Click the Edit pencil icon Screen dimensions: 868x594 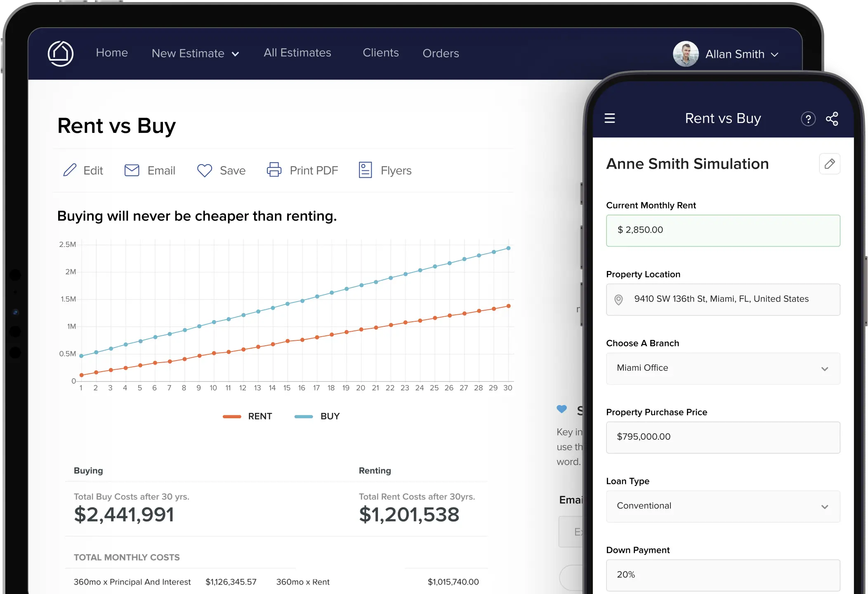click(x=70, y=170)
